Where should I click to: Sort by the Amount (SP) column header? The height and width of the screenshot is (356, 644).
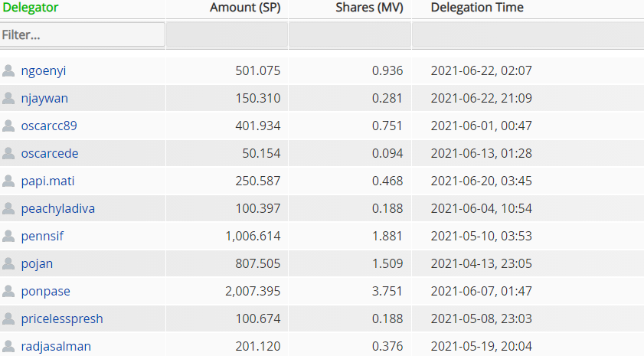pyautogui.click(x=245, y=8)
